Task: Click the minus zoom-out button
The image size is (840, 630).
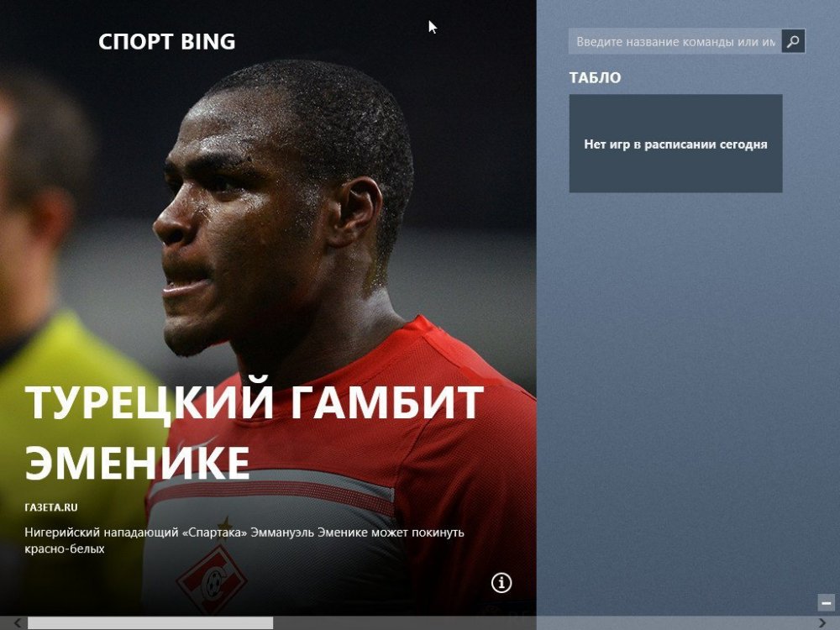Action: (826, 602)
